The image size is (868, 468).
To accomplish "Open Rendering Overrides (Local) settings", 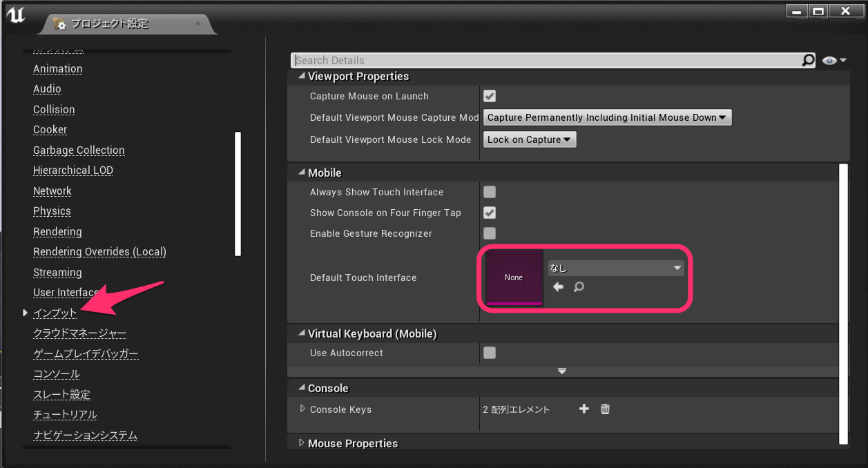I will pos(99,252).
